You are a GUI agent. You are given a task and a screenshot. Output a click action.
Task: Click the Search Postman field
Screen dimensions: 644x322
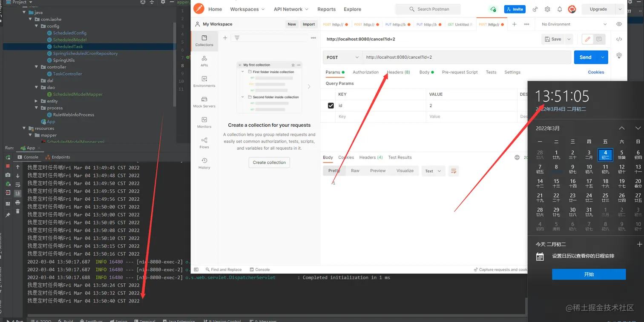428,9
